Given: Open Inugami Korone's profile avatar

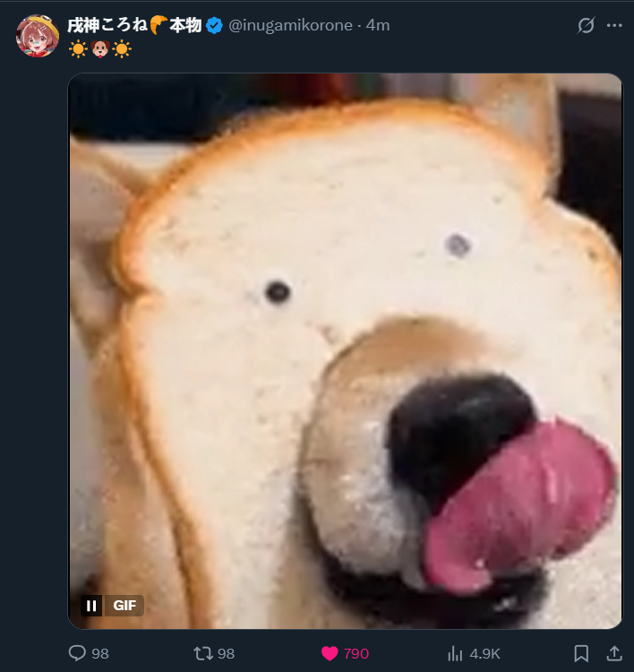Looking at the screenshot, I should 38,36.
